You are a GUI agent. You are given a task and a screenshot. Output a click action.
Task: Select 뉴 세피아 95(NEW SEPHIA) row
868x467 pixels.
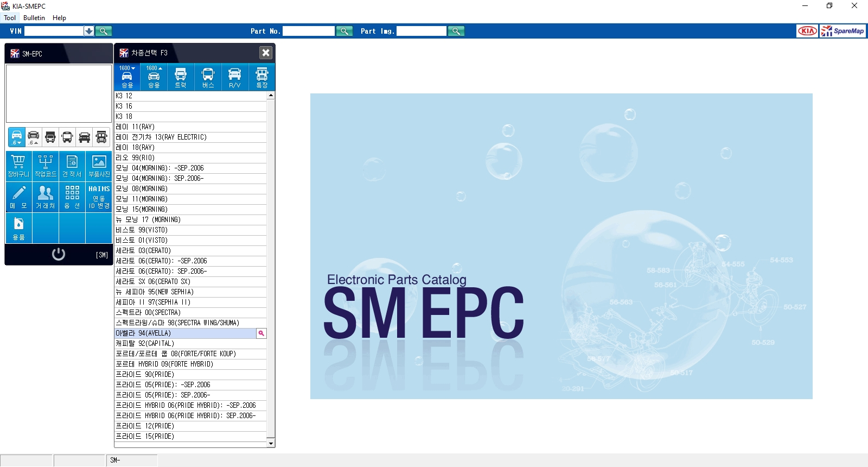190,292
